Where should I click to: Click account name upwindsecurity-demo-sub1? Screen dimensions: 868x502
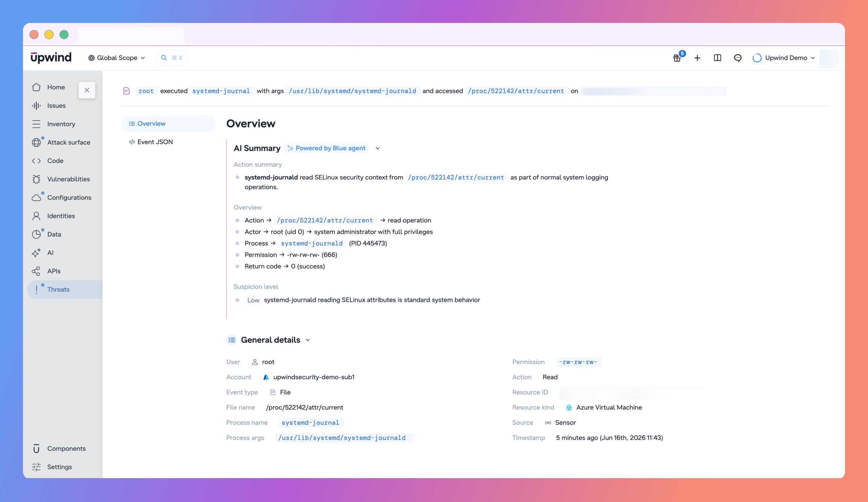pos(314,377)
